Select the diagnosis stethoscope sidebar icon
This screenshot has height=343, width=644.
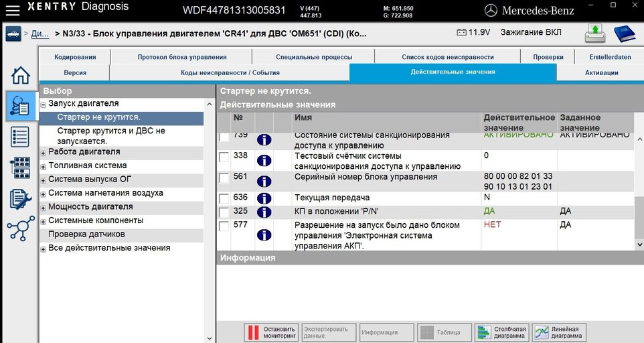21,106
